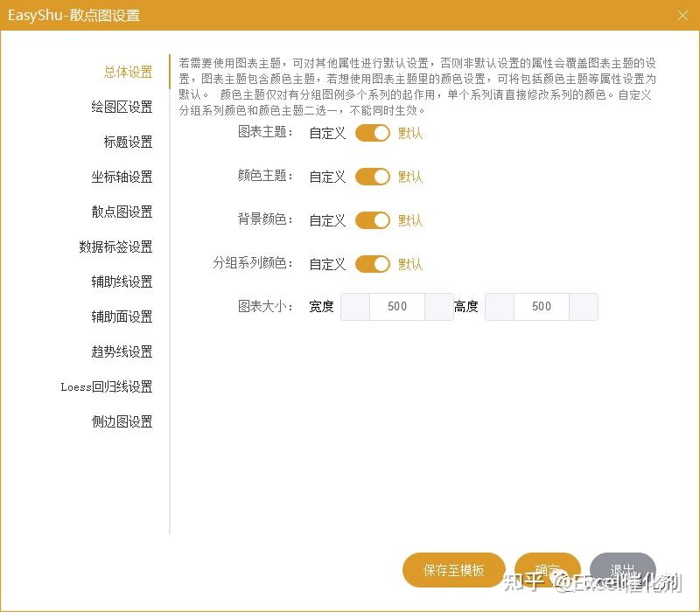This screenshot has width=700, height=612.
Task: Exit the dialog via 退出
Action: click(621, 569)
